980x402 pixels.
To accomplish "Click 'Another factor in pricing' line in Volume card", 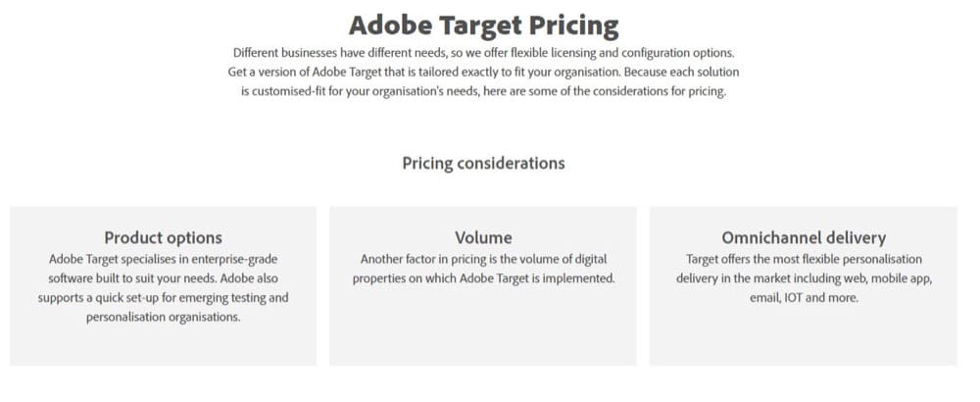I will coord(483,259).
